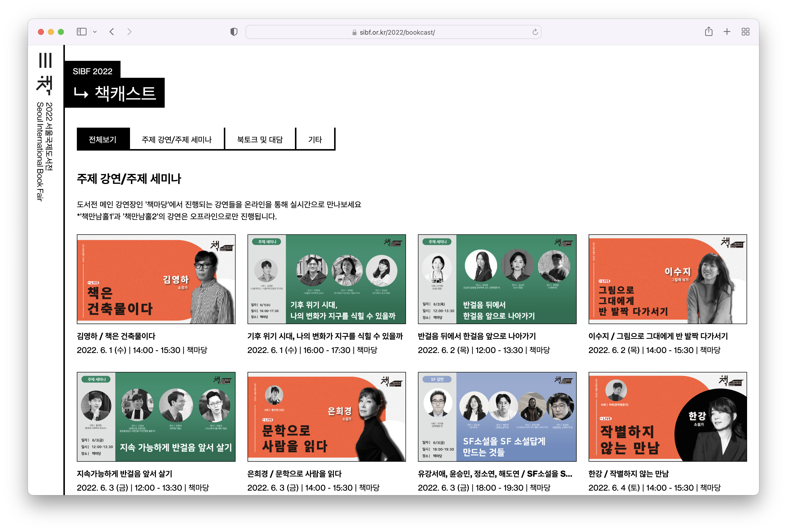
Task: Open the Share icon in toolbar
Action: [x=708, y=32]
